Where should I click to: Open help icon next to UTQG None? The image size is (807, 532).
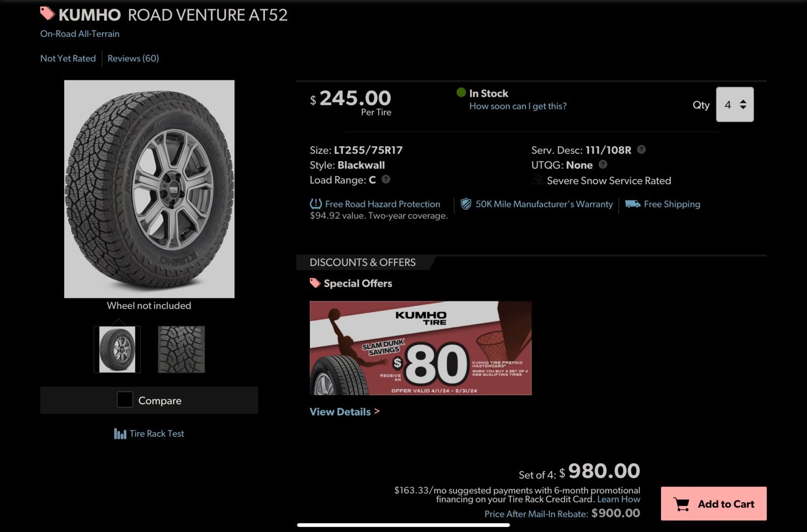click(x=603, y=164)
